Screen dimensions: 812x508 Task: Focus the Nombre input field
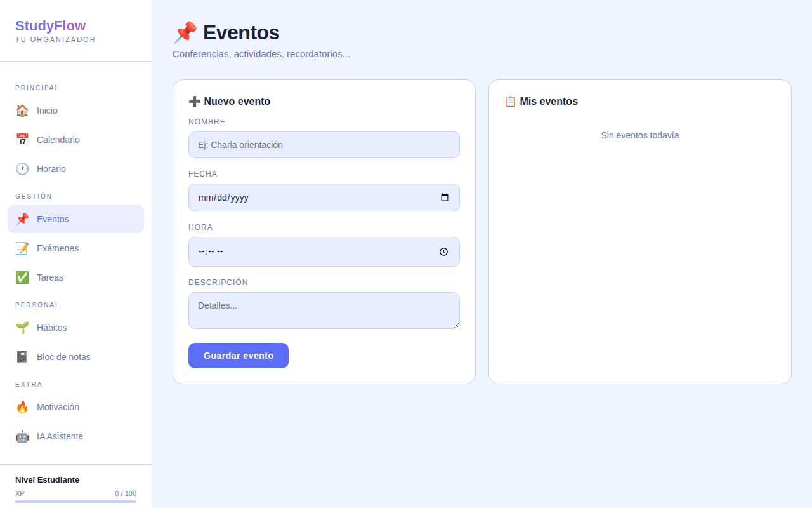click(324, 145)
